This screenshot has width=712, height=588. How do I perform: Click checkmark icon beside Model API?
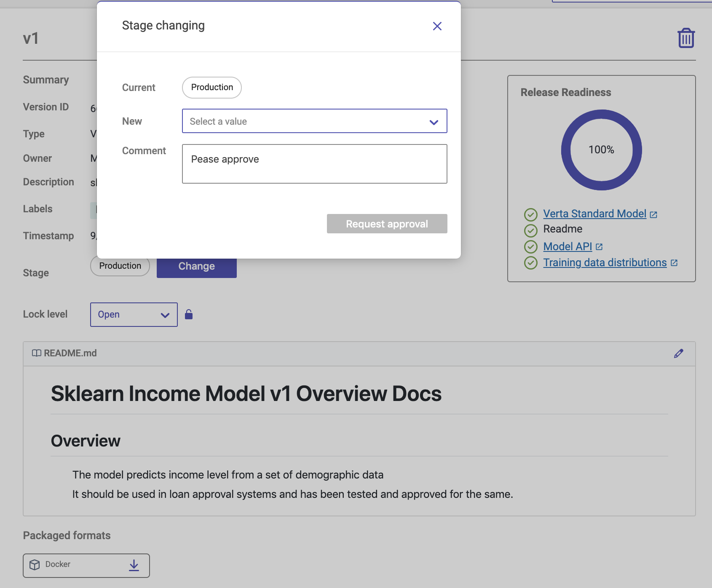point(530,247)
